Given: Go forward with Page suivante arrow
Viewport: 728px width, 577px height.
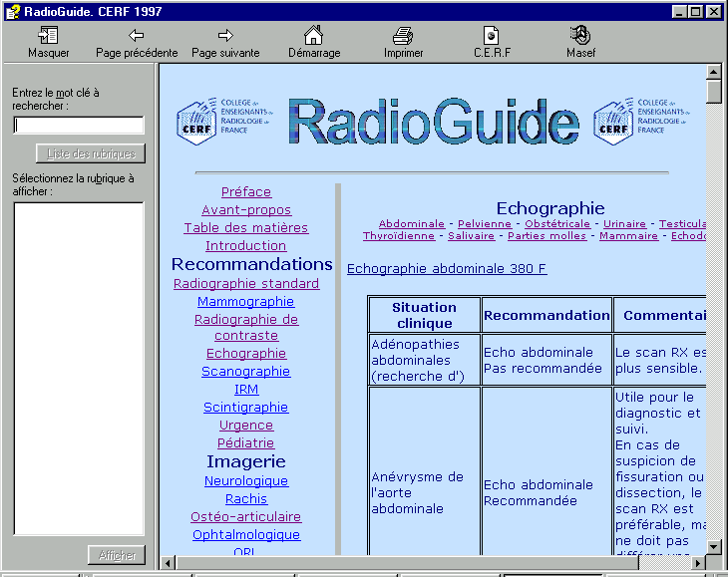Looking at the screenshot, I should [x=225, y=35].
